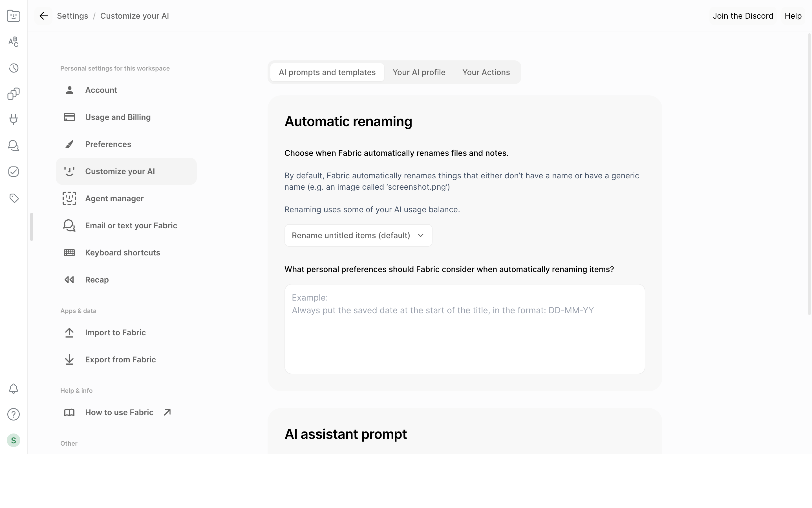Click the Export download arrow icon

click(x=69, y=360)
